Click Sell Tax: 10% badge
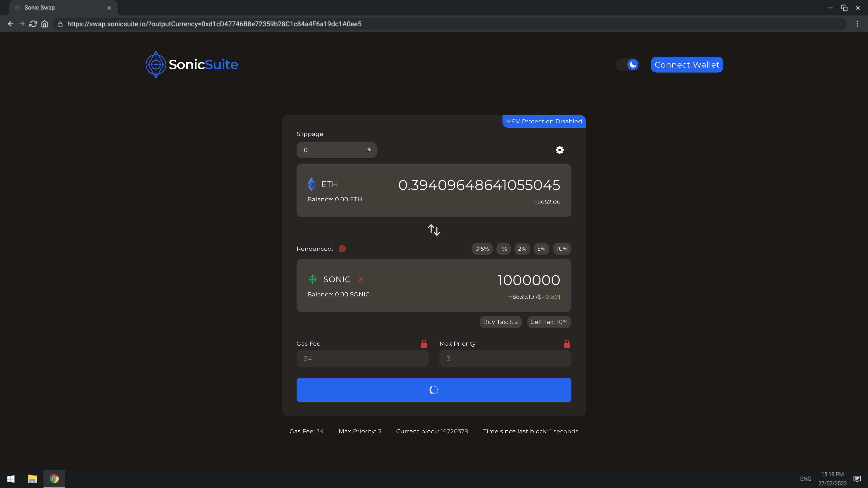This screenshot has width=868, height=488. pyautogui.click(x=549, y=322)
